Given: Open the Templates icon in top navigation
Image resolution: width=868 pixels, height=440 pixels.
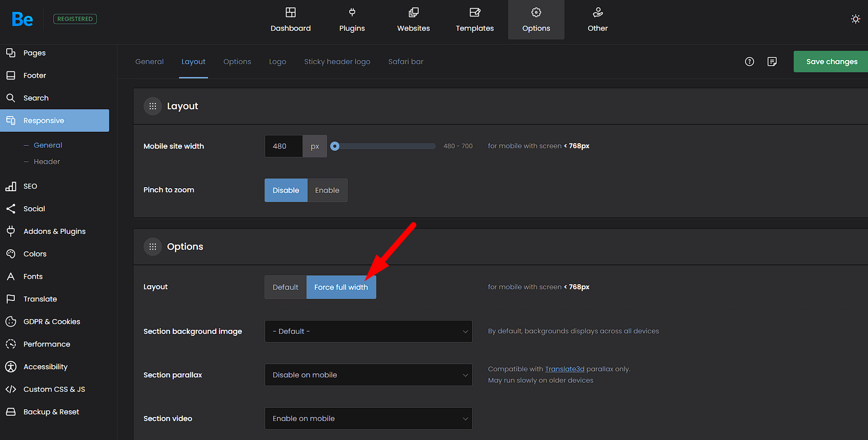Looking at the screenshot, I should tap(475, 12).
